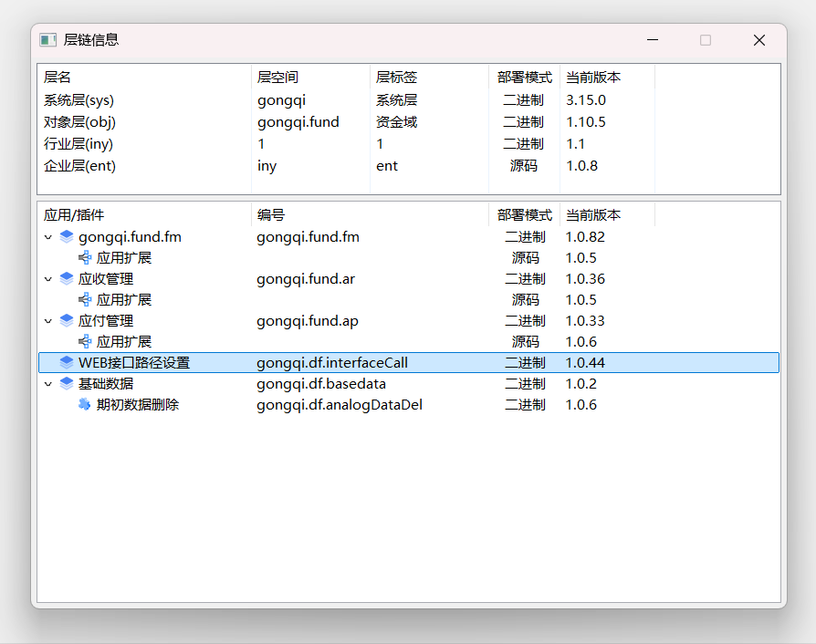Screen dimensions: 816x644
Task: Click the 应用扩展 icon under gongqi.fund.fm
Action: click(x=85, y=257)
